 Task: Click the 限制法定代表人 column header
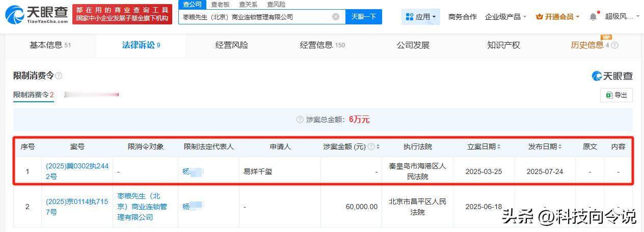[209, 147]
